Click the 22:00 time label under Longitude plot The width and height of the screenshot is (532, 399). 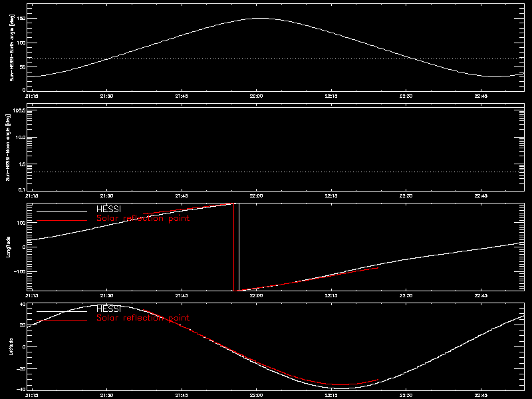(256, 295)
